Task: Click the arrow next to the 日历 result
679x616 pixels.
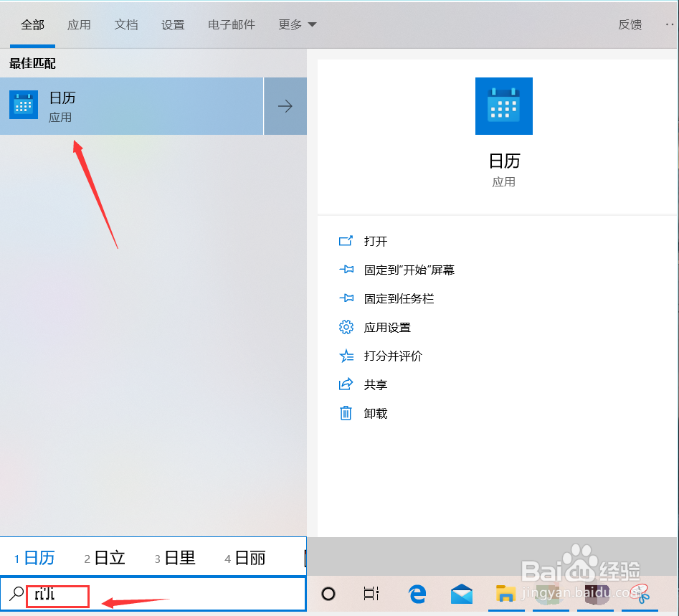Action: [285, 105]
